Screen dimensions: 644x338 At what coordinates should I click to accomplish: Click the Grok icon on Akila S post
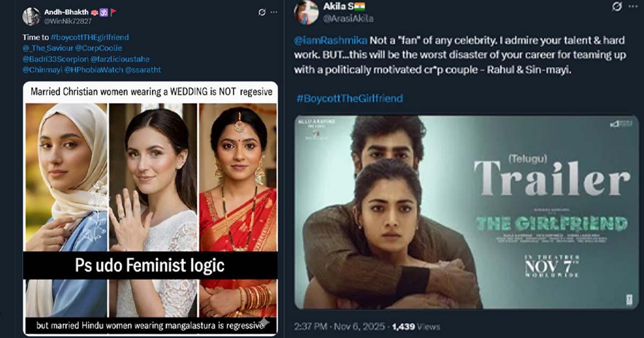pyautogui.click(x=618, y=7)
